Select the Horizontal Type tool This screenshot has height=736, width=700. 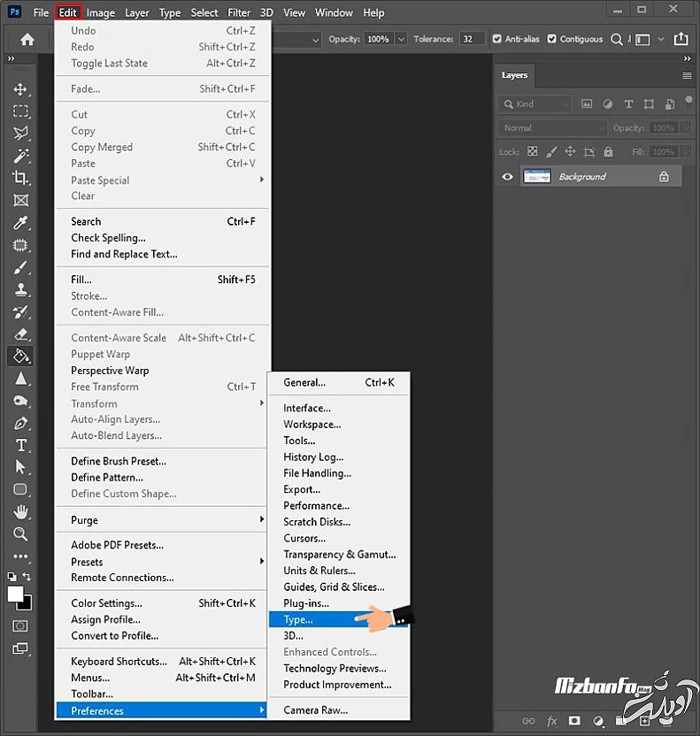tap(20, 445)
